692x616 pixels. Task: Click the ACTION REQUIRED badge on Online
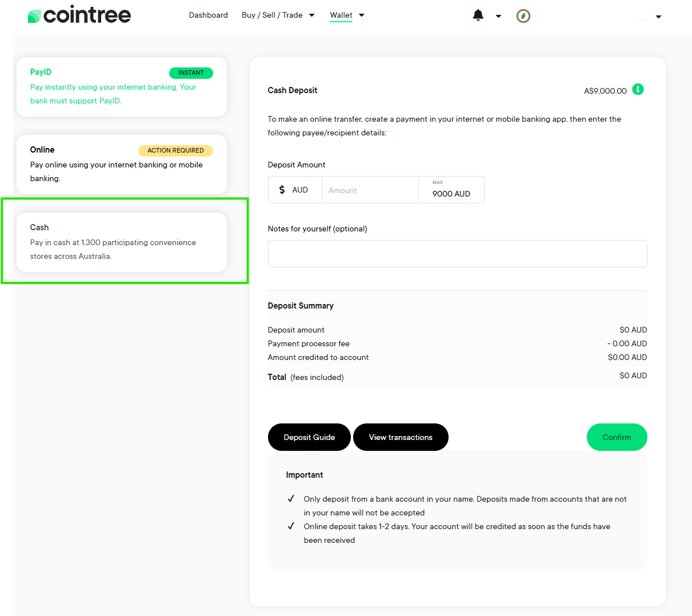[175, 150]
